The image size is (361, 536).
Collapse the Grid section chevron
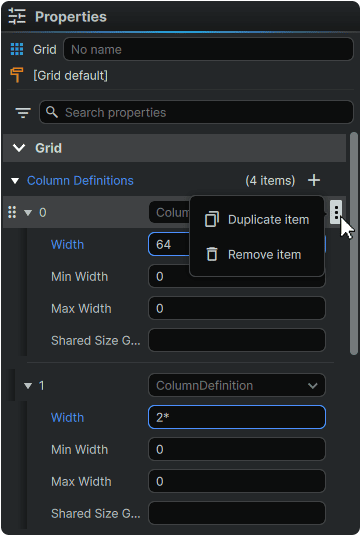[x=19, y=148]
